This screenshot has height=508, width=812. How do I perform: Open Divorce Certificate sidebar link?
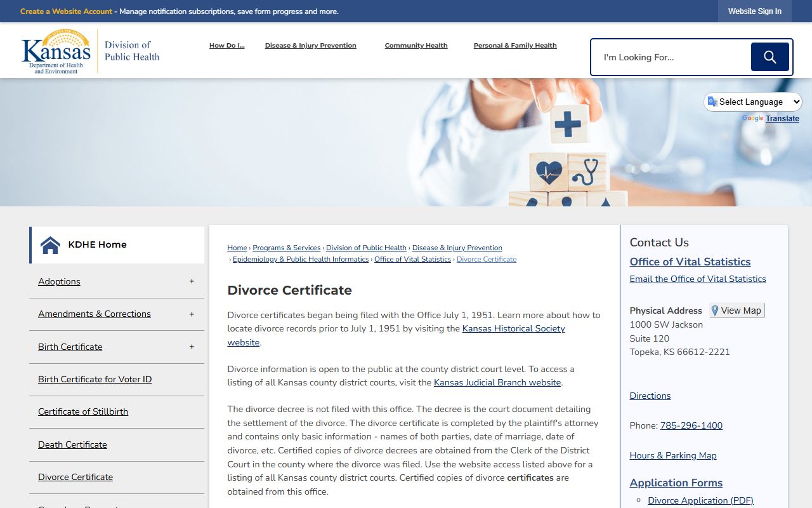pyautogui.click(x=75, y=477)
